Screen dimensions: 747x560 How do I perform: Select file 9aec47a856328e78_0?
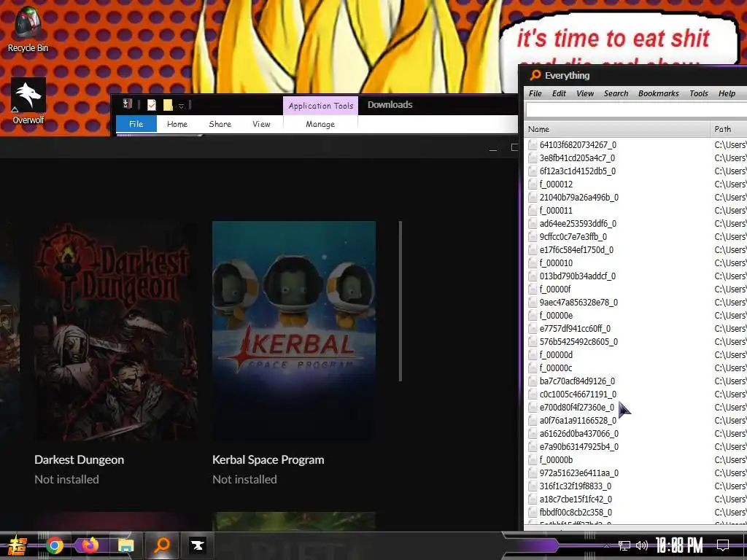pos(578,303)
